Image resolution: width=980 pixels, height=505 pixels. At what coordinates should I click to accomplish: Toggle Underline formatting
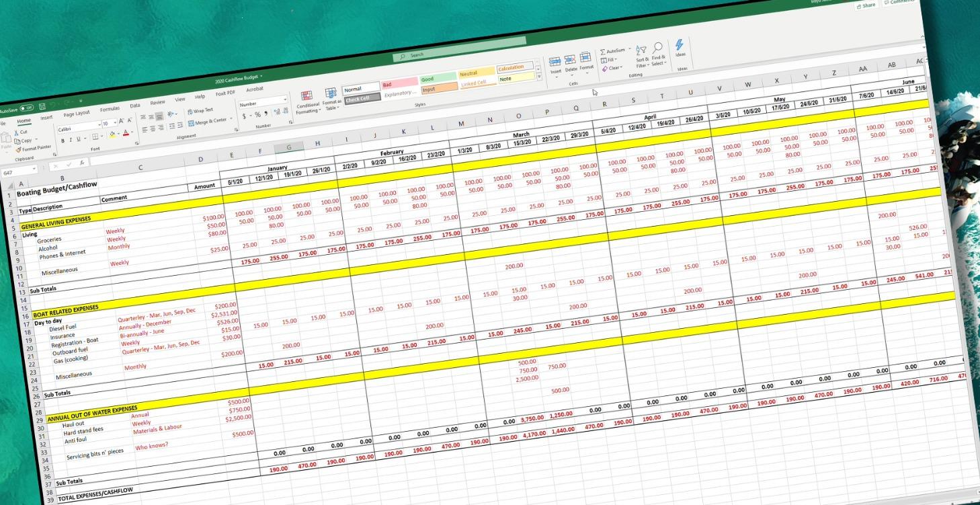click(x=79, y=139)
